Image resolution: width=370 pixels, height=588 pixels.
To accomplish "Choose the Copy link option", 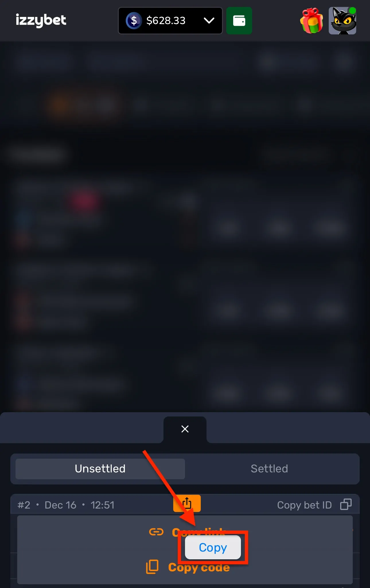I will pyautogui.click(x=199, y=532).
